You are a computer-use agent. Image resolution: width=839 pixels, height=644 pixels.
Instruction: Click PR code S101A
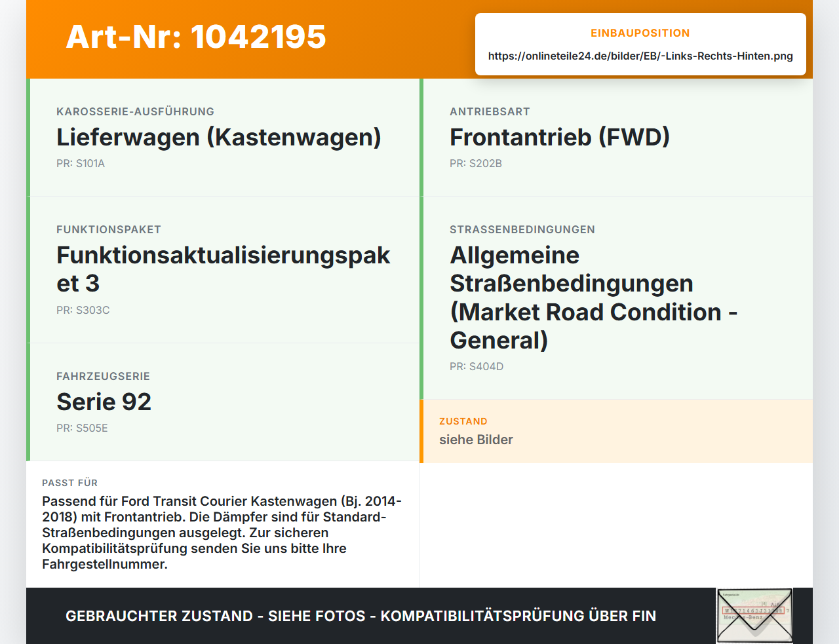pos(81,164)
